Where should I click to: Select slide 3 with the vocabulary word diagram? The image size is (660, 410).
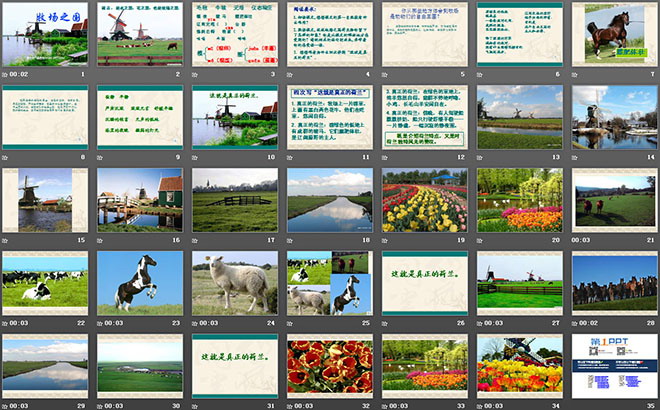click(234, 34)
